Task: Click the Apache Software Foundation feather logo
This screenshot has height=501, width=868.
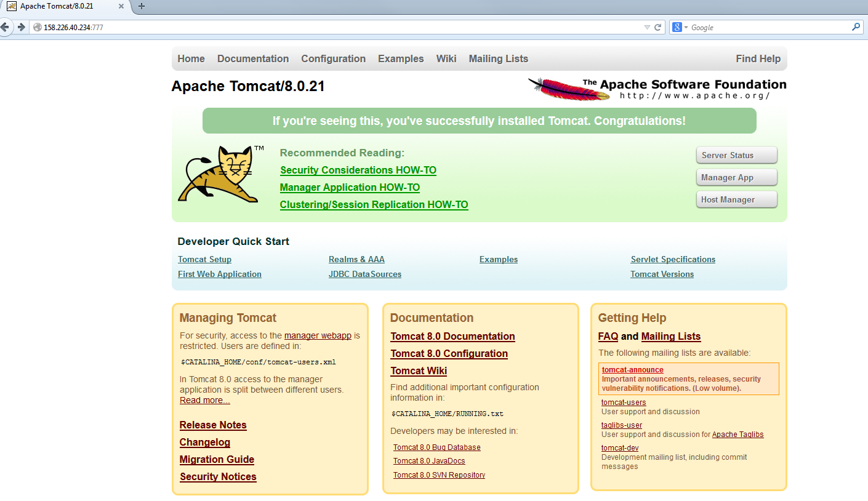Action: point(657,89)
